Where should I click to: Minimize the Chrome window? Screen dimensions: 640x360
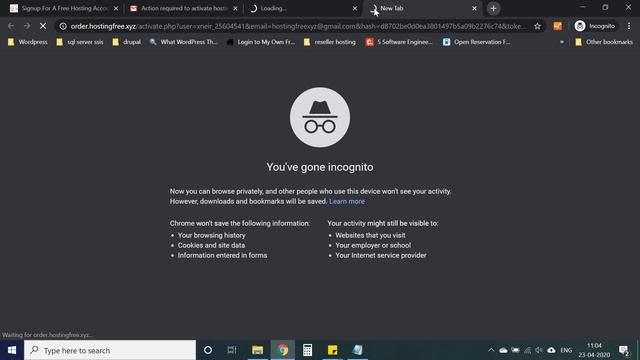point(582,7)
